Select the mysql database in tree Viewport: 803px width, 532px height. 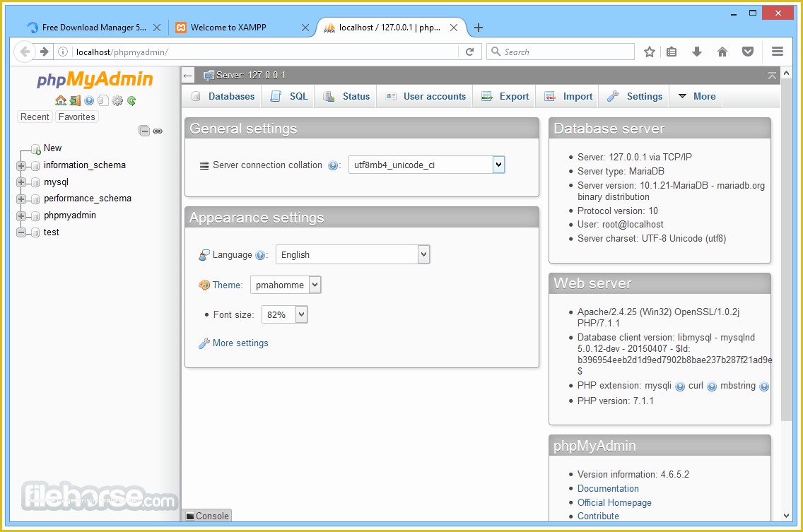[x=56, y=182]
